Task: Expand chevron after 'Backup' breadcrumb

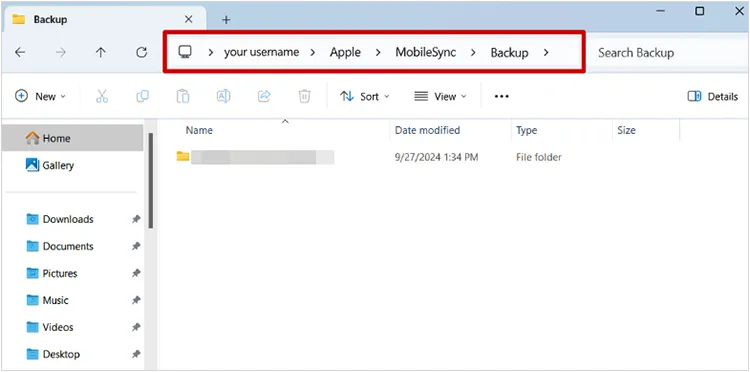Action: (546, 53)
